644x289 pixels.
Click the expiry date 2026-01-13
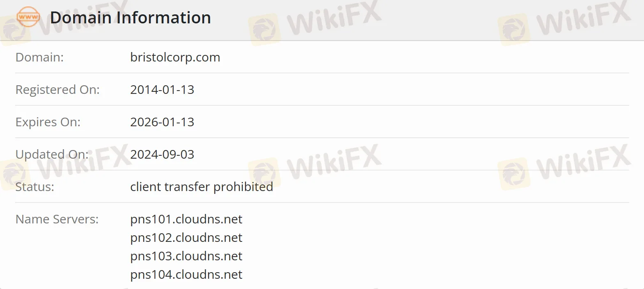[x=162, y=122]
